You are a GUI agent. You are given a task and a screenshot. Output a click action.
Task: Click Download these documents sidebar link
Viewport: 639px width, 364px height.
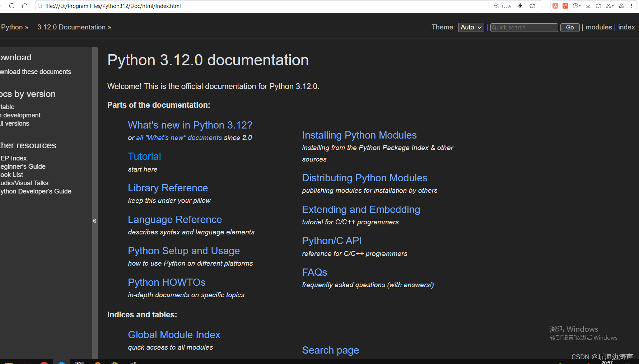[x=36, y=72]
